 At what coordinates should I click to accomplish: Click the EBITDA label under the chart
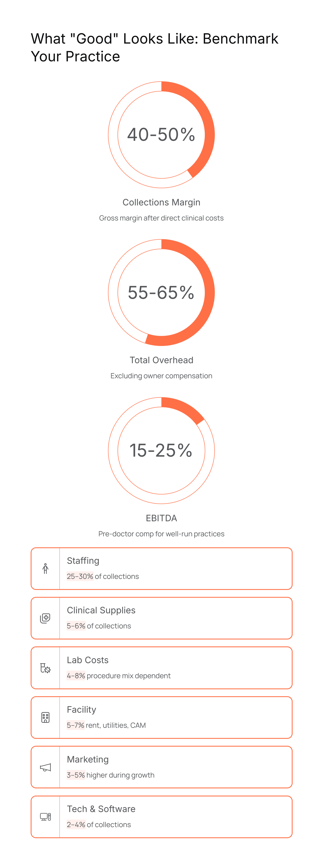coord(161,518)
